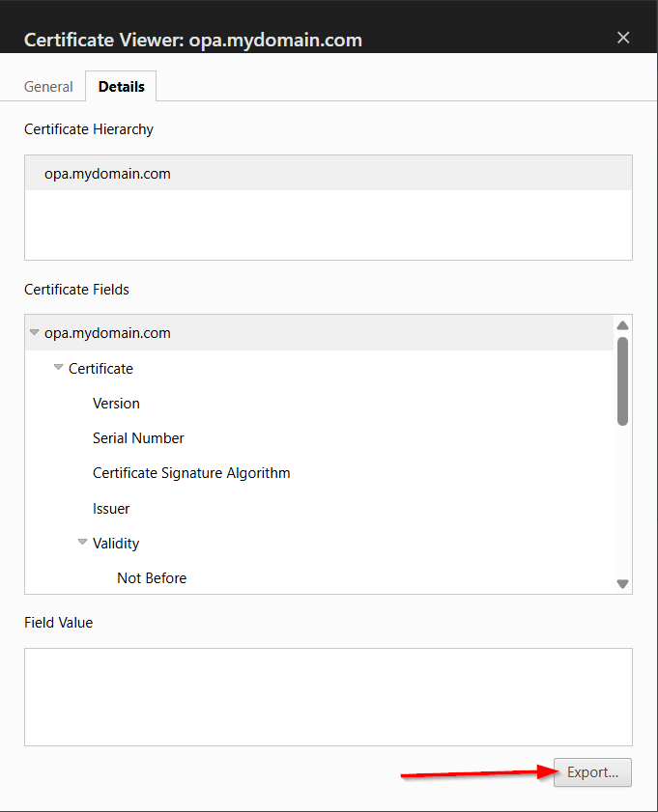658x812 pixels.
Task: Select the Not Before field
Action: coord(152,578)
